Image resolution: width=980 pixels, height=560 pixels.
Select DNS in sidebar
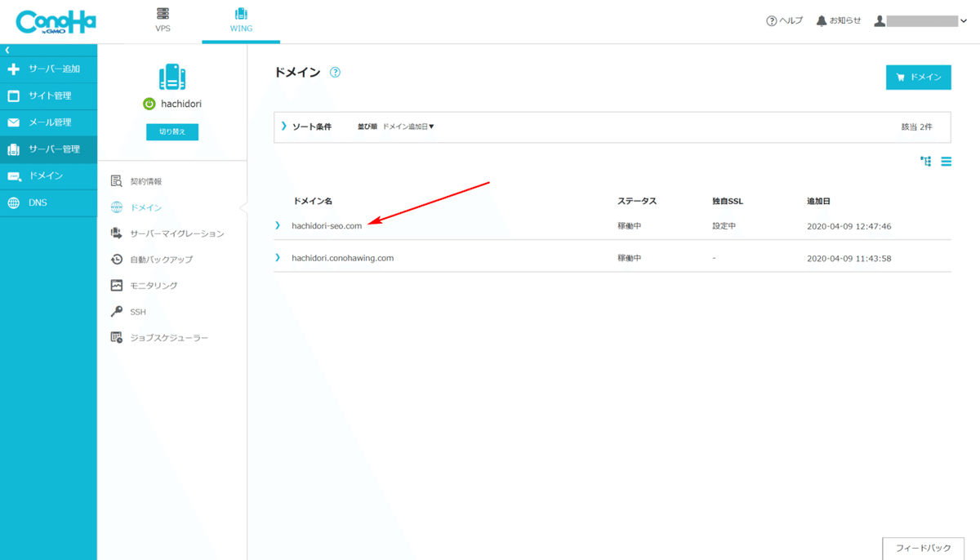click(x=48, y=202)
